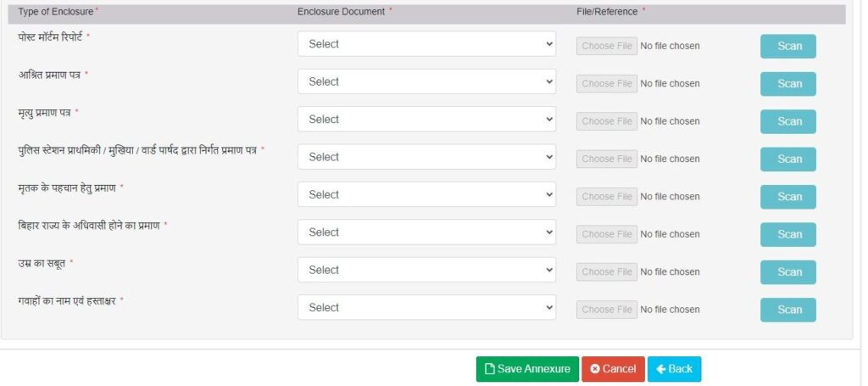
Task: Expand the आश्रित प्रमाण पत्र Select dropdown
Action: pos(426,81)
